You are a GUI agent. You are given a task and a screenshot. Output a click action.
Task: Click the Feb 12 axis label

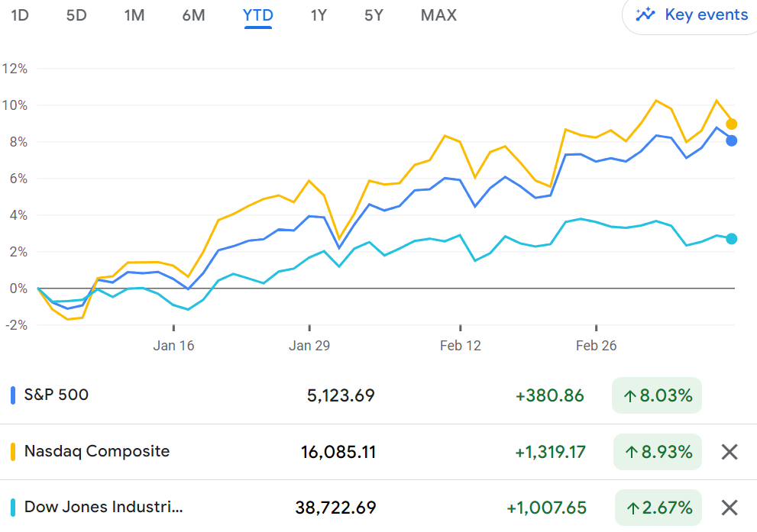pyautogui.click(x=461, y=346)
